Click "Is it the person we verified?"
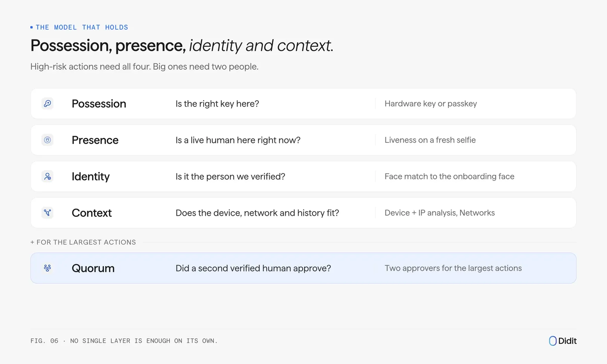Viewport: 607px width, 364px height. coord(230,177)
